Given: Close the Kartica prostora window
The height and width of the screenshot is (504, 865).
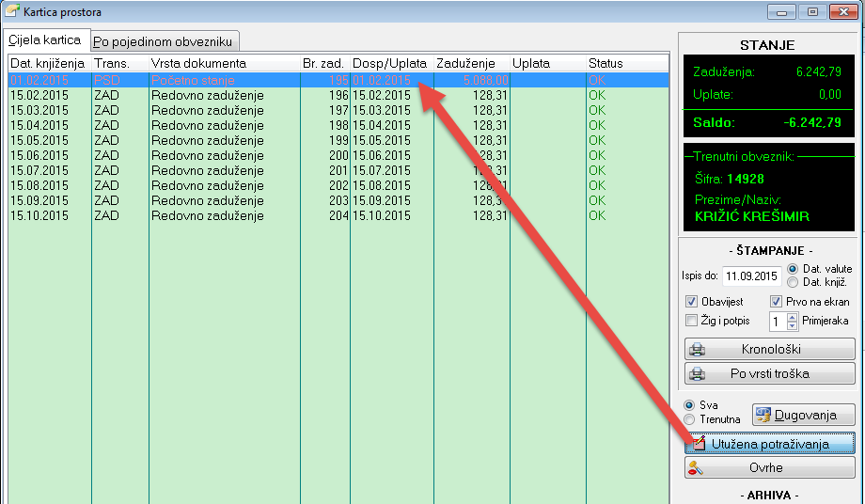Looking at the screenshot, I should (843, 11).
